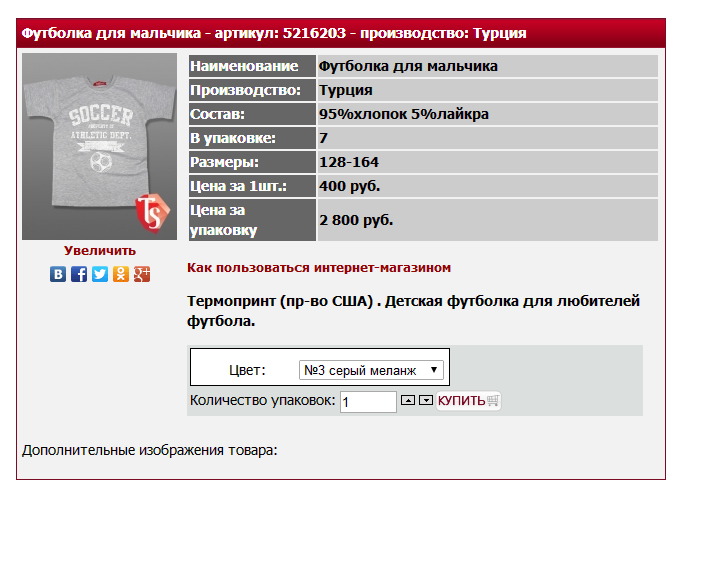The width and height of the screenshot is (715, 563).
Task: Click the Производство: label cell
Action: tap(252, 90)
